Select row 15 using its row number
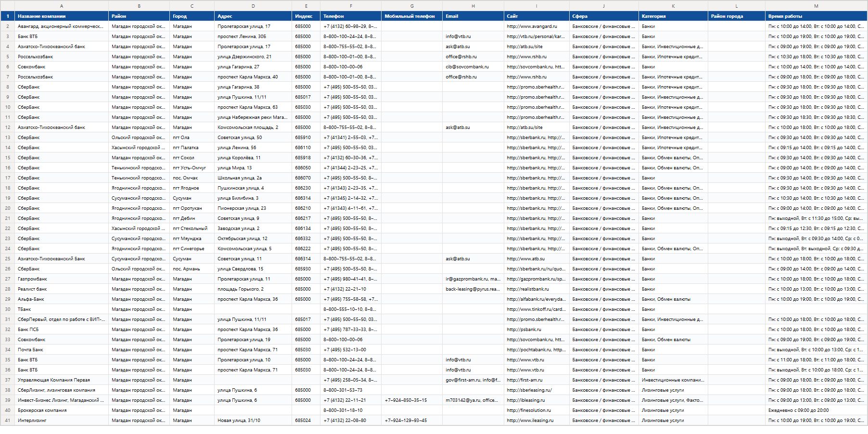Viewport: 868px width, 434px height. tap(8, 157)
